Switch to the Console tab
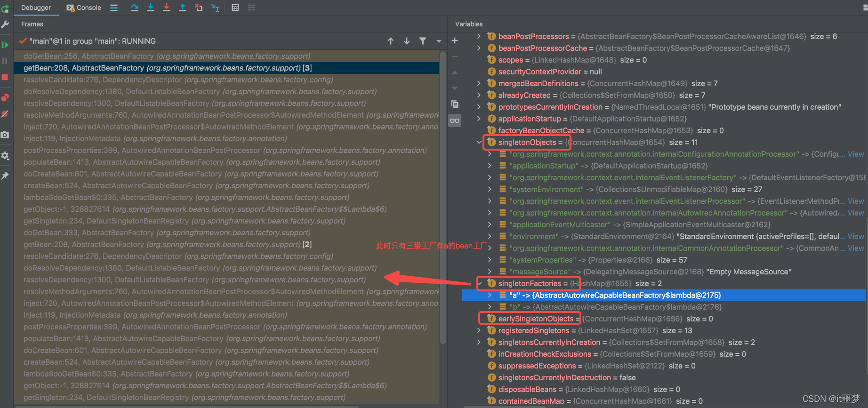The image size is (868, 408). tap(84, 8)
